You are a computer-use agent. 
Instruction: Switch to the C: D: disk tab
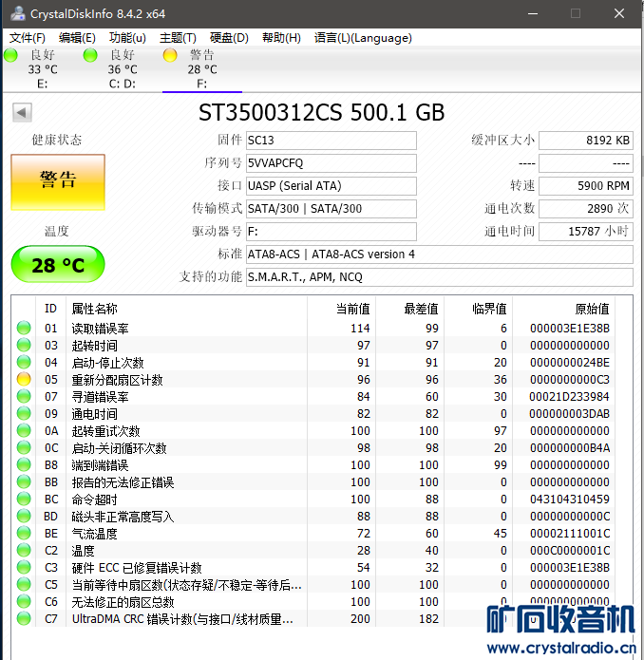point(123,69)
